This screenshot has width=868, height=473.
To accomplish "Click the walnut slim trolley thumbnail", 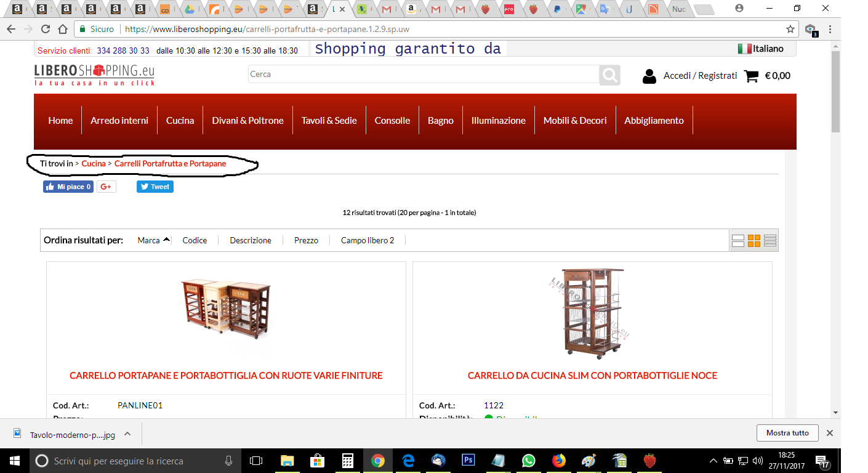I will [x=592, y=312].
